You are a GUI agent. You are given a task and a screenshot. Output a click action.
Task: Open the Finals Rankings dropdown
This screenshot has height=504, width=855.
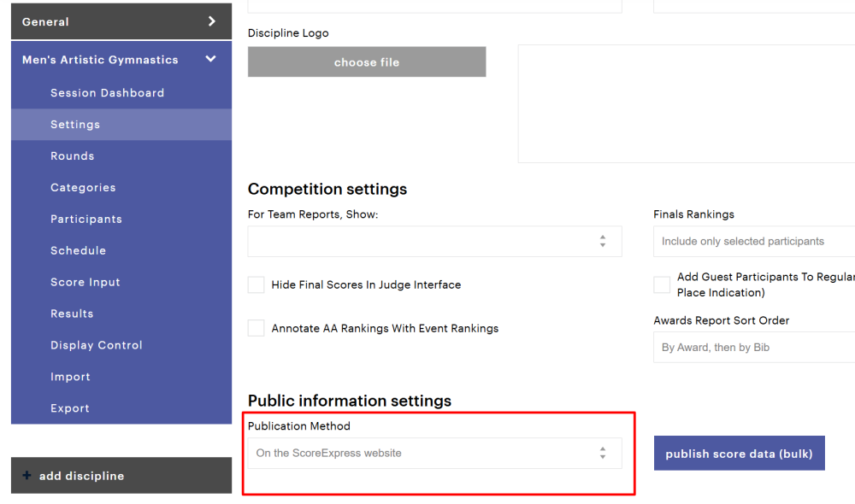[x=752, y=242]
